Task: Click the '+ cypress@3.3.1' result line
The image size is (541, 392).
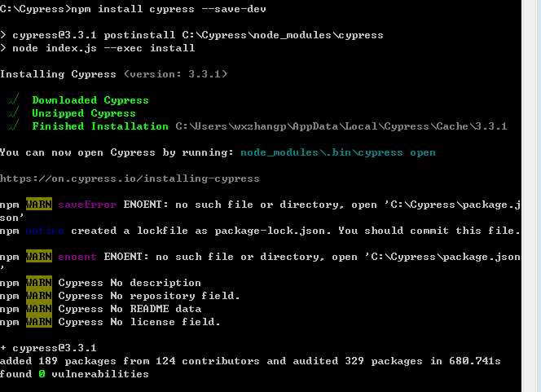Action: (48, 348)
